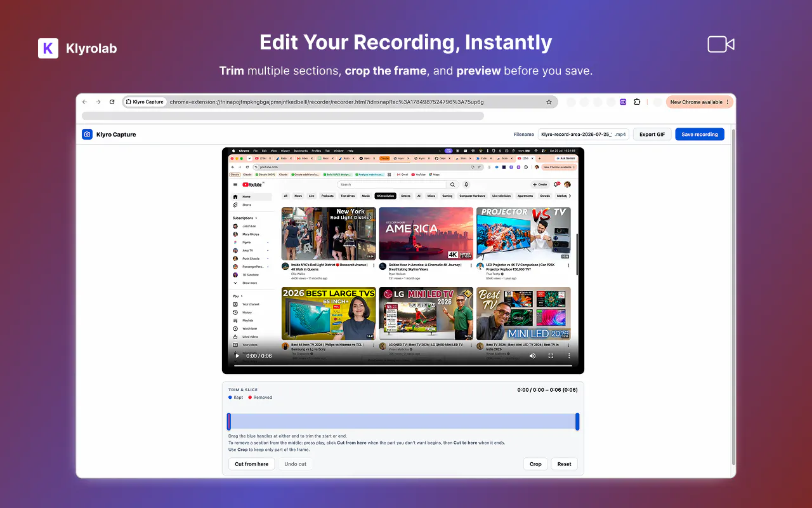The width and height of the screenshot is (812, 508).
Task: Click the 'Removed' legend label
Action: 263,398
